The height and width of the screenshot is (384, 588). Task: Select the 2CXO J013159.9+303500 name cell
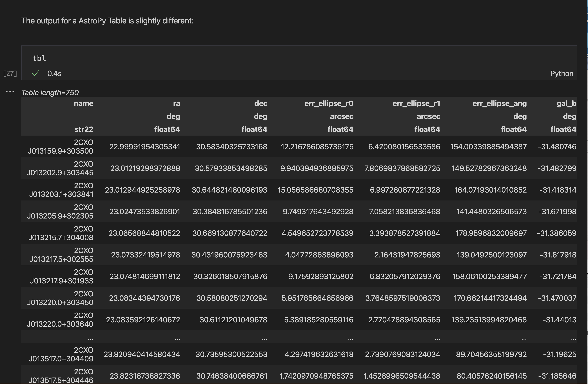[61, 147]
